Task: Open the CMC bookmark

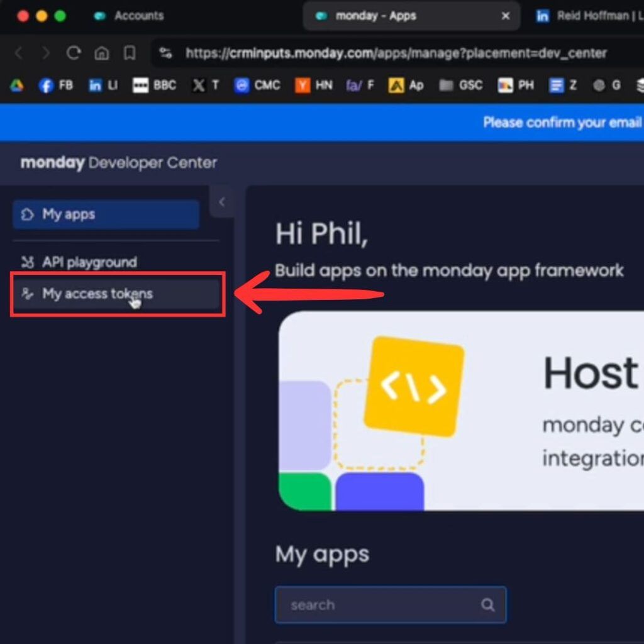Action: (257, 86)
